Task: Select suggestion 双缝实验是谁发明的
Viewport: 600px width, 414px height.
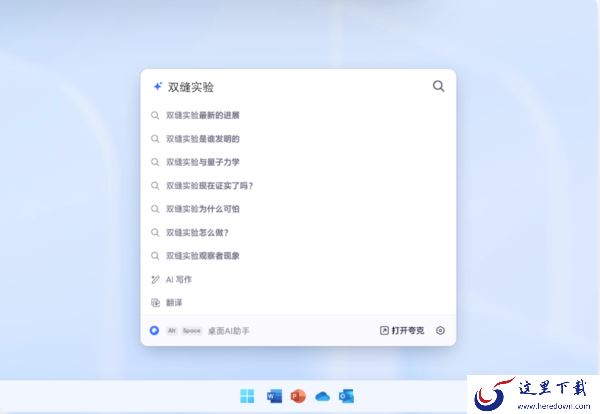Action: 298,139
